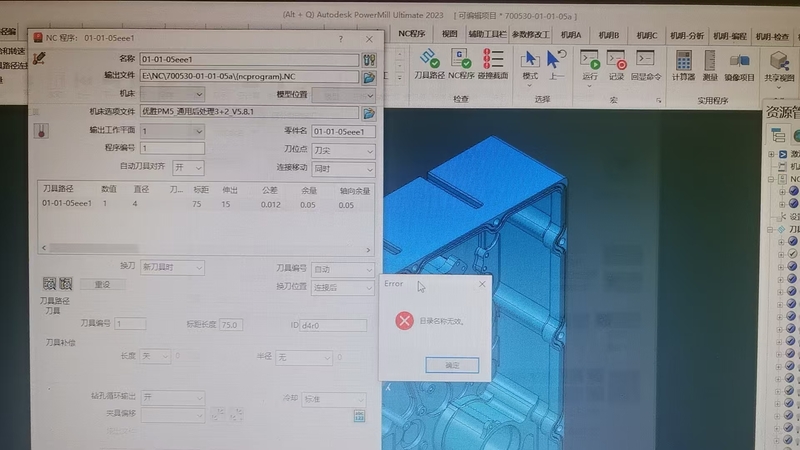
Task: Click the 回显命令 echo commands icon
Action: tap(645, 59)
